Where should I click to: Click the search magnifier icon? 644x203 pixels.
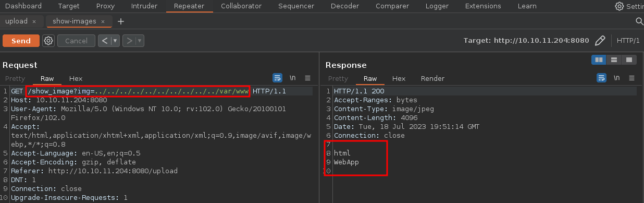639,21
